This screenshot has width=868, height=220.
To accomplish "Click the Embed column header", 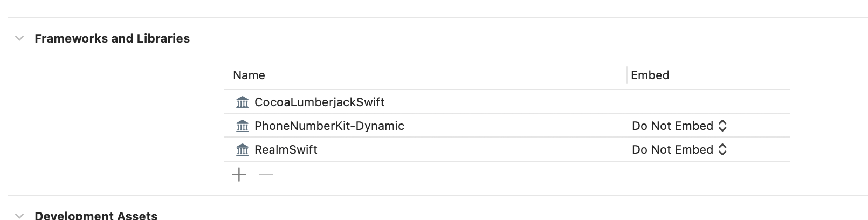I will [650, 75].
